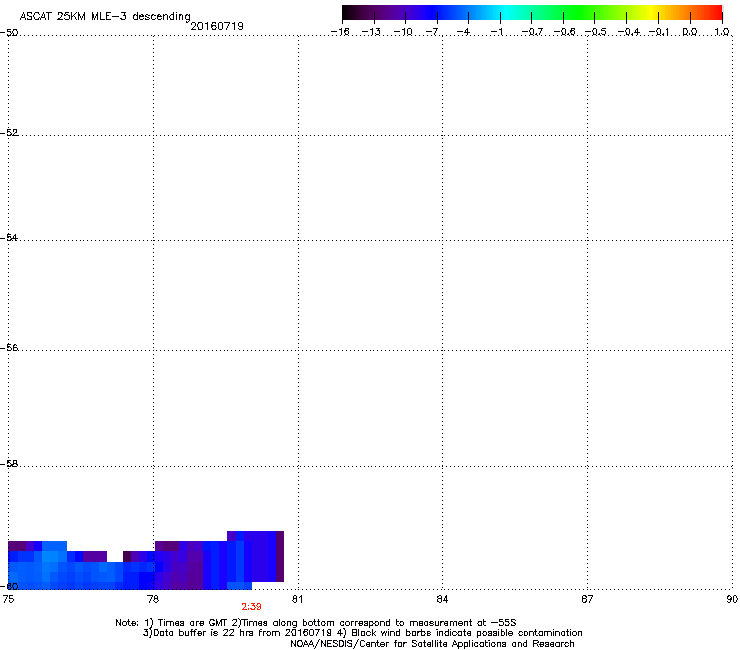This screenshot has height=650, width=740.
Task: Click the color scale bar at top
Action: pos(532,12)
